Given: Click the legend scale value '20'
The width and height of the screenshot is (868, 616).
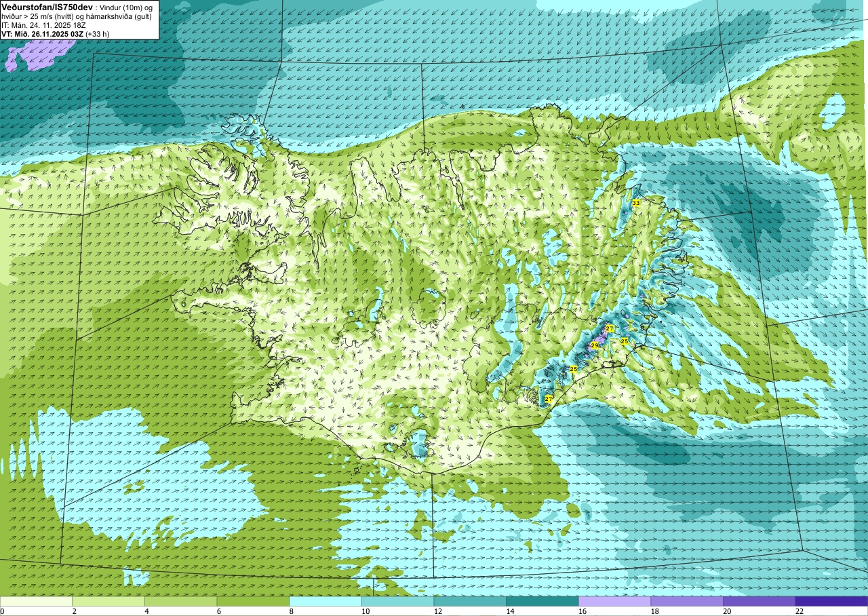Looking at the screenshot, I should click(x=728, y=611).
